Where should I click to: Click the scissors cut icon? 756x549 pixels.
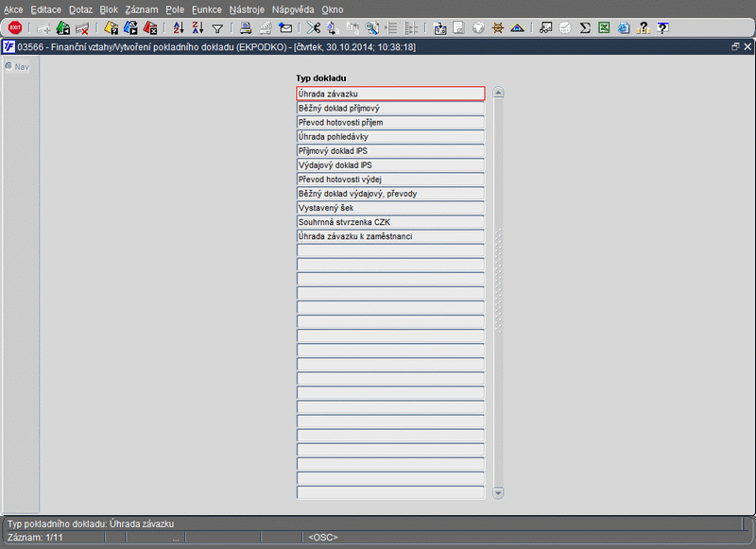(314, 28)
